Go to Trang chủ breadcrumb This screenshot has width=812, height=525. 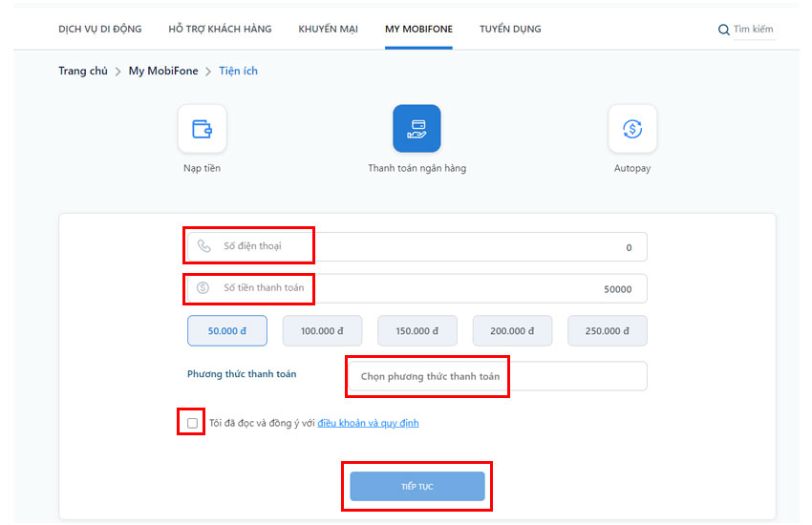click(83, 71)
